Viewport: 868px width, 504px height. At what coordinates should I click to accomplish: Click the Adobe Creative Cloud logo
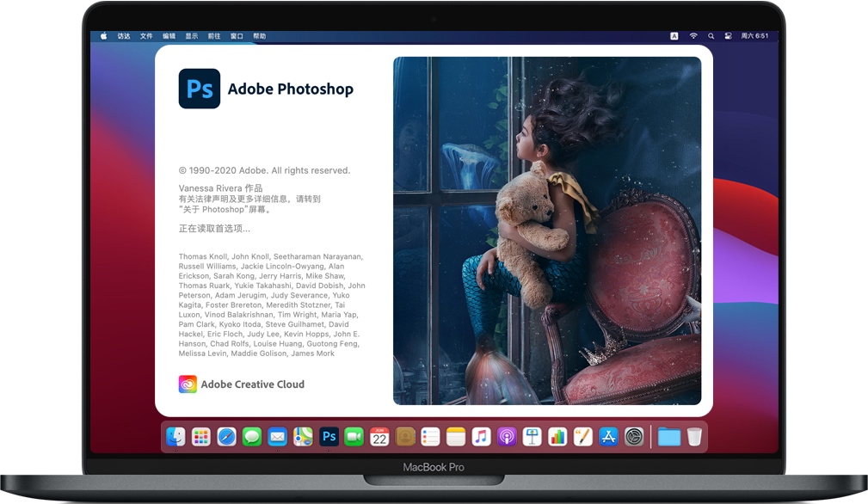point(188,384)
